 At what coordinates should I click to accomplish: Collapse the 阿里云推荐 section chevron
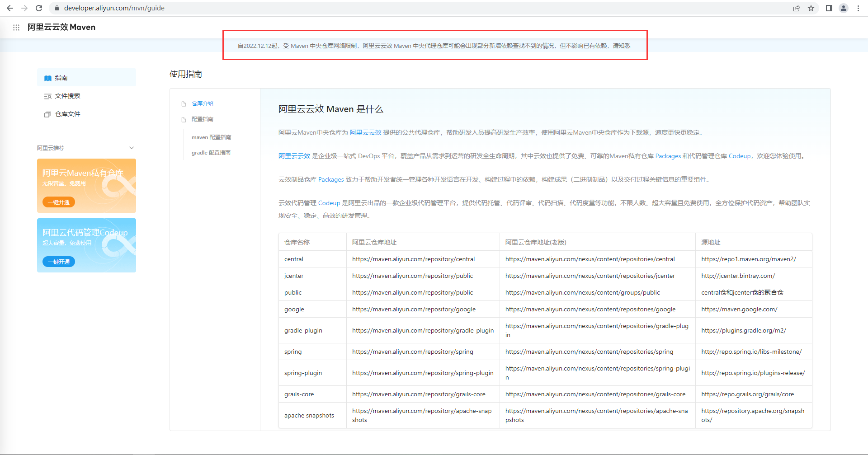pyautogui.click(x=132, y=148)
